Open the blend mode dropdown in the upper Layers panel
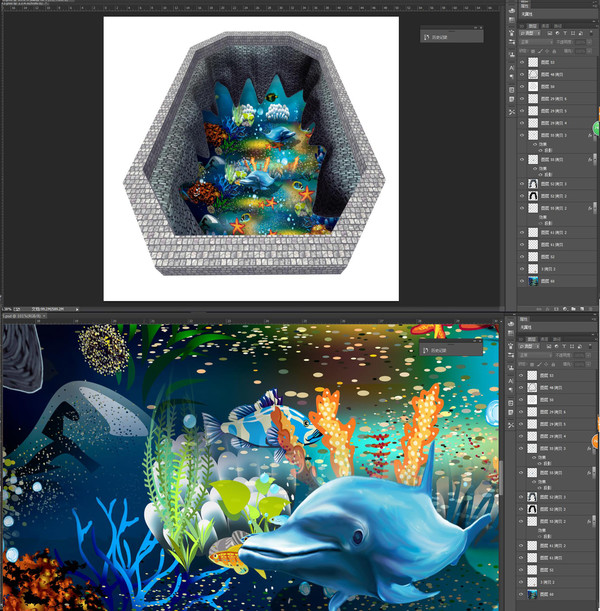 (x=536, y=42)
